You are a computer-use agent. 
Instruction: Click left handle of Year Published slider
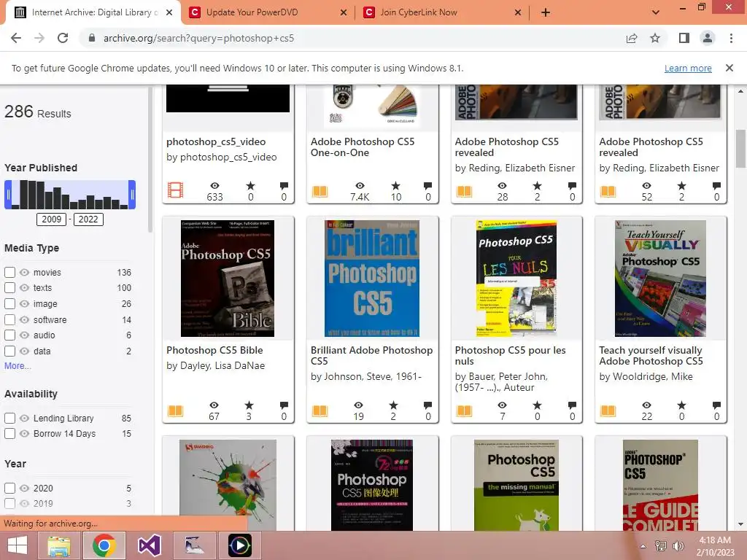click(x=7, y=195)
